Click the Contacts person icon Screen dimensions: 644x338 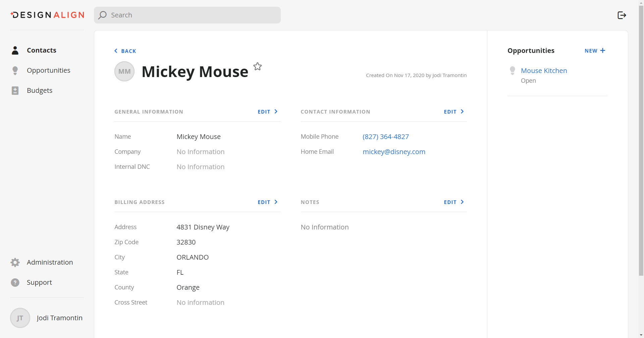point(15,50)
